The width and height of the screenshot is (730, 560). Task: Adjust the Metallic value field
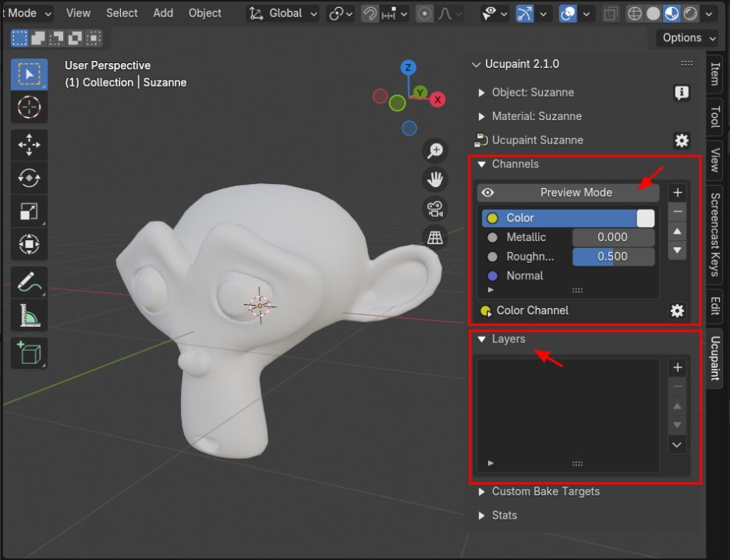click(x=613, y=237)
